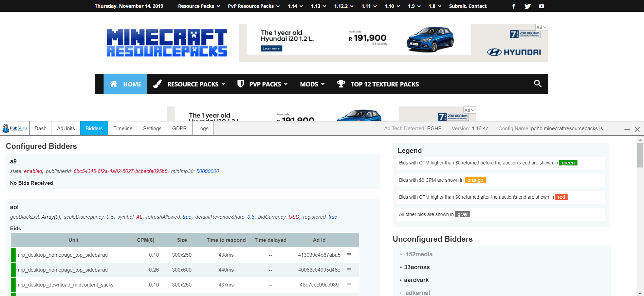
Task: Click the 438ms response time cell
Action: (x=226, y=255)
